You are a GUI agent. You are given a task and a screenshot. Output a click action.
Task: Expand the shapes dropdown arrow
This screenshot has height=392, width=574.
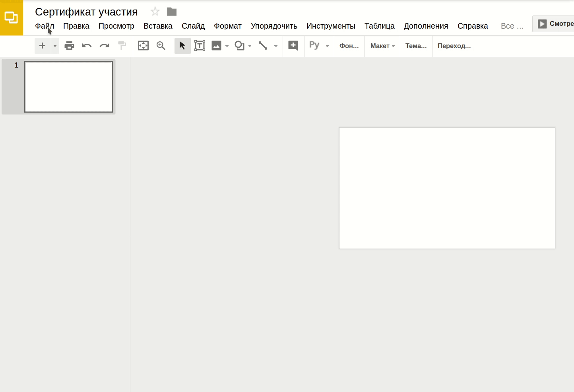pos(250,46)
